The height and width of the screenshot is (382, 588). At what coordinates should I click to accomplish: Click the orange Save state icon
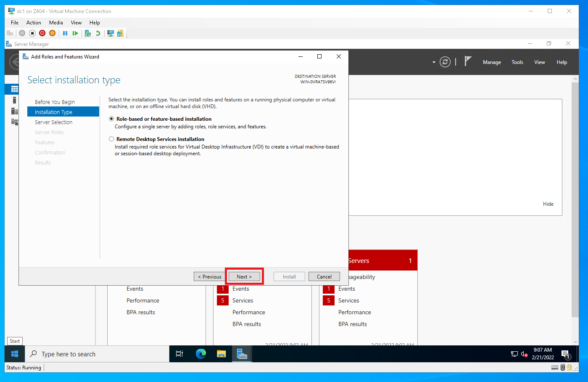53,33
